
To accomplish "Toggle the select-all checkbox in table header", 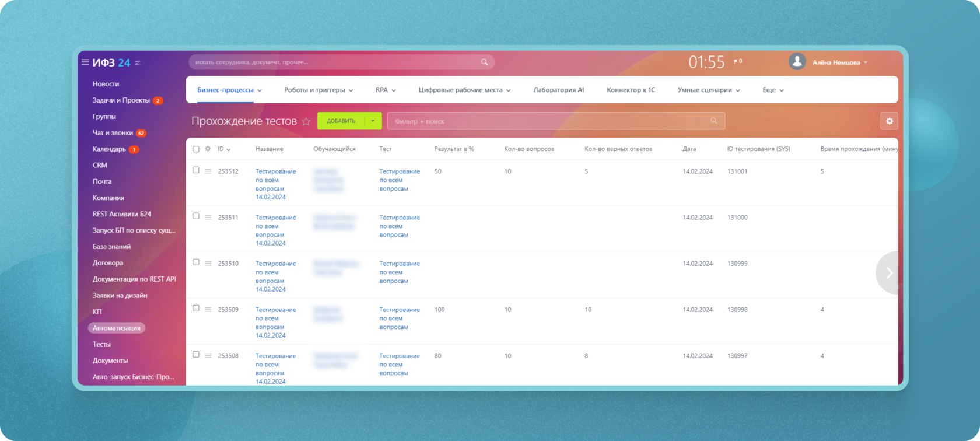I will [x=196, y=149].
